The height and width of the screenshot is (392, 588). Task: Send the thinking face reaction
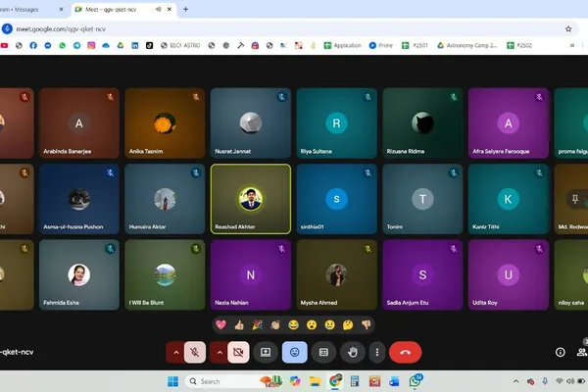[348, 324]
